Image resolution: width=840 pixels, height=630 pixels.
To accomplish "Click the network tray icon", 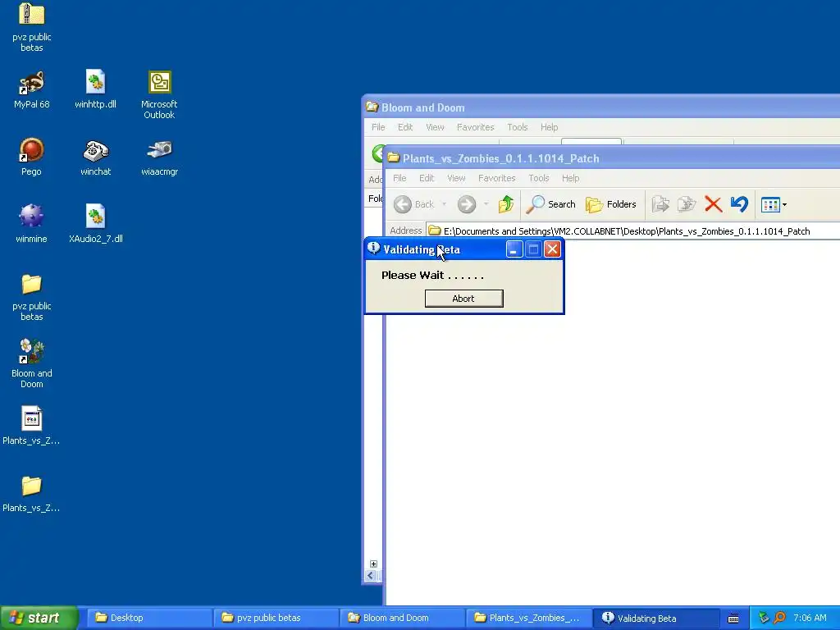I will coord(764,618).
